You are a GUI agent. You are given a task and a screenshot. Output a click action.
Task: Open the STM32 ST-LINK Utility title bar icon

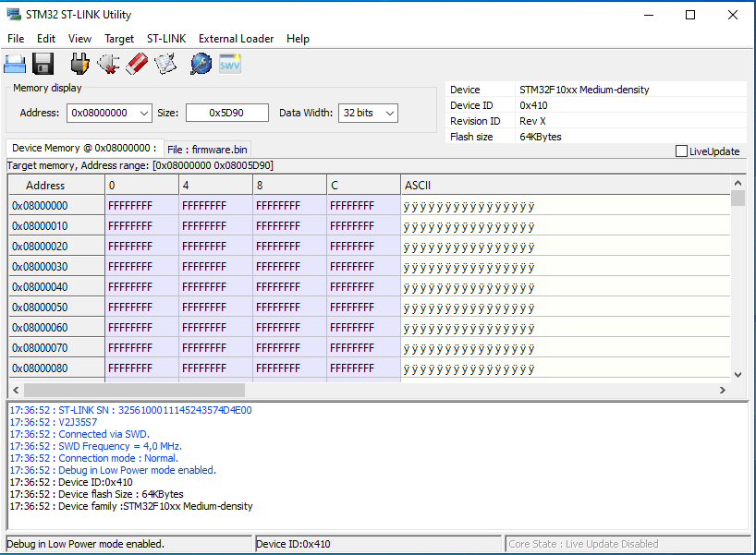[14, 15]
